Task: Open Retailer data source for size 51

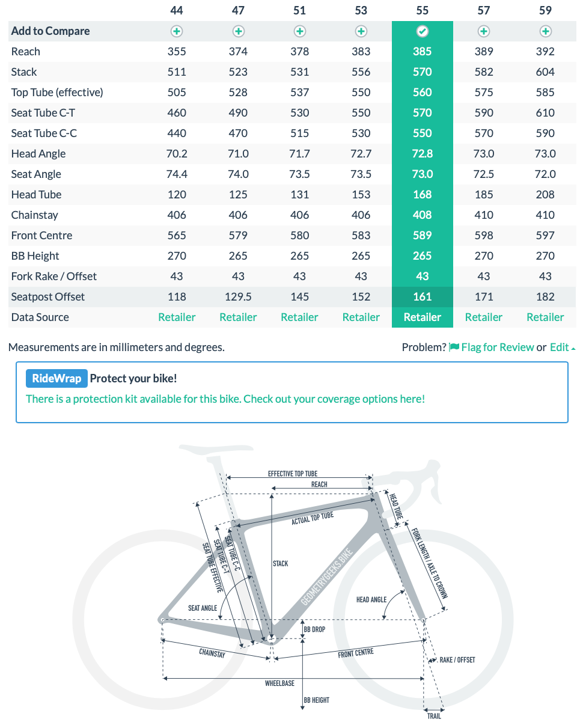Action: pyautogui.click(x=299, y=317)
